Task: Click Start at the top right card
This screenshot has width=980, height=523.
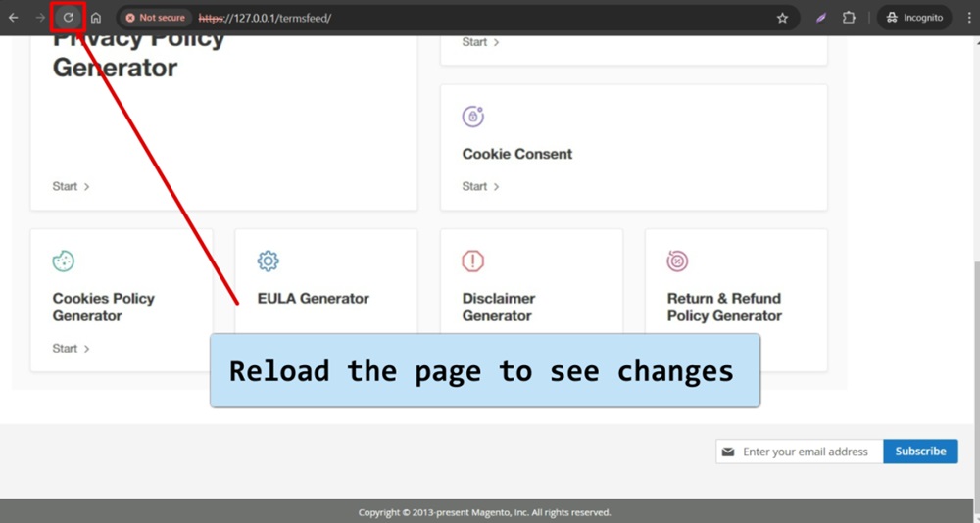Action: (x=480, y=42)
